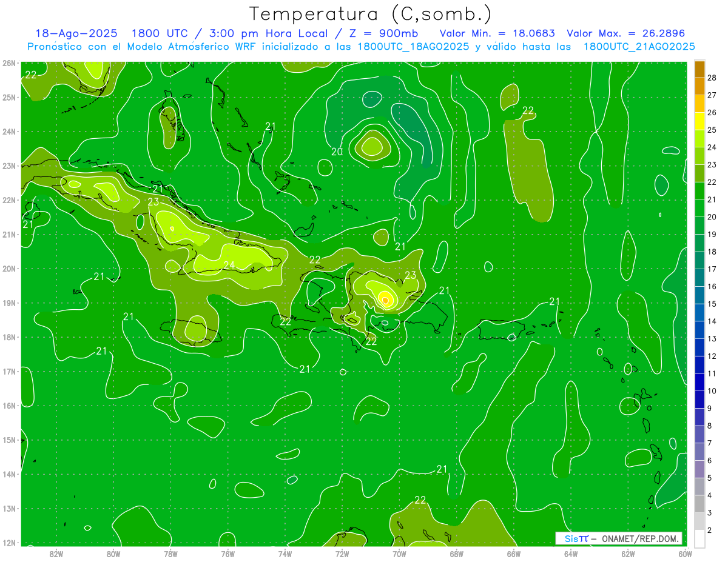Screen dimensions: 728x562
Task: Click the yellow-green legend swatch between 24 and 25
Action: pos(699,139)
